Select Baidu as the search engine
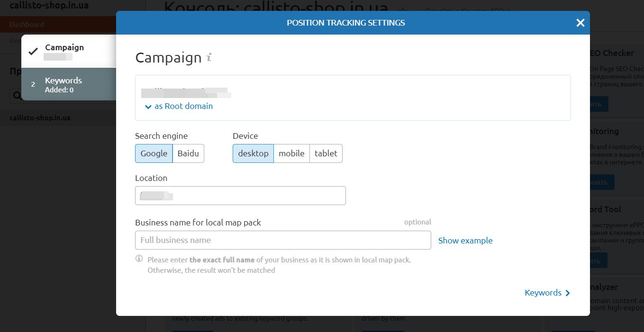Image resolution: width=644 pixels, height=332 pixels. pos(188,153)
